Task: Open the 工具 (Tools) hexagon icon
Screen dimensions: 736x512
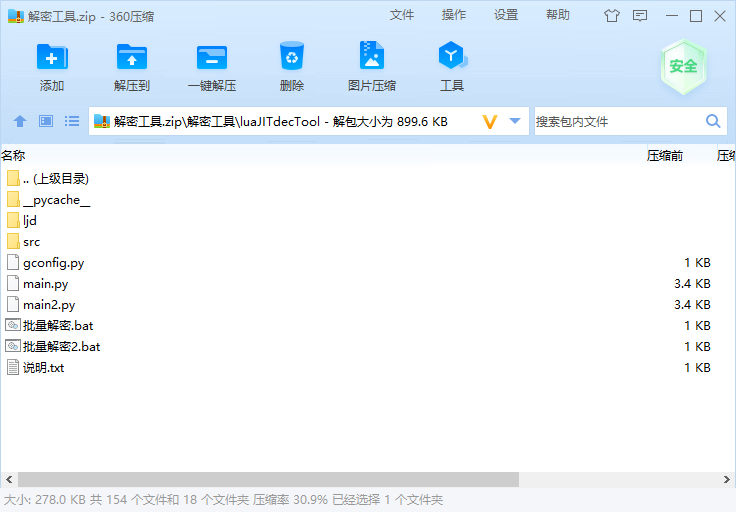Action: pyautogui.click(x=452, y=55)
